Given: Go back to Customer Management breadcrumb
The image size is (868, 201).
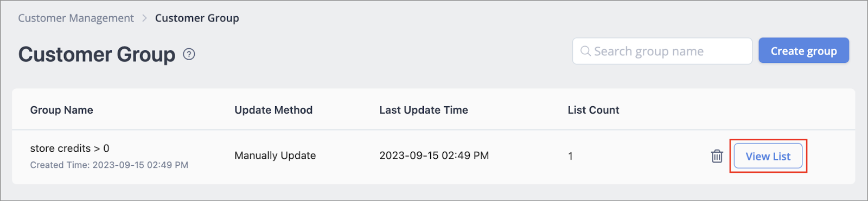Looking at the screenshot, I should click(76, 18).
